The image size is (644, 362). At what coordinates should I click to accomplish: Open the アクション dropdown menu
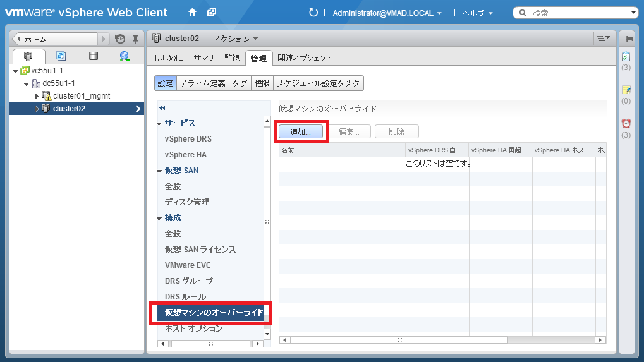pyautogui.click(x=235, y=39)
